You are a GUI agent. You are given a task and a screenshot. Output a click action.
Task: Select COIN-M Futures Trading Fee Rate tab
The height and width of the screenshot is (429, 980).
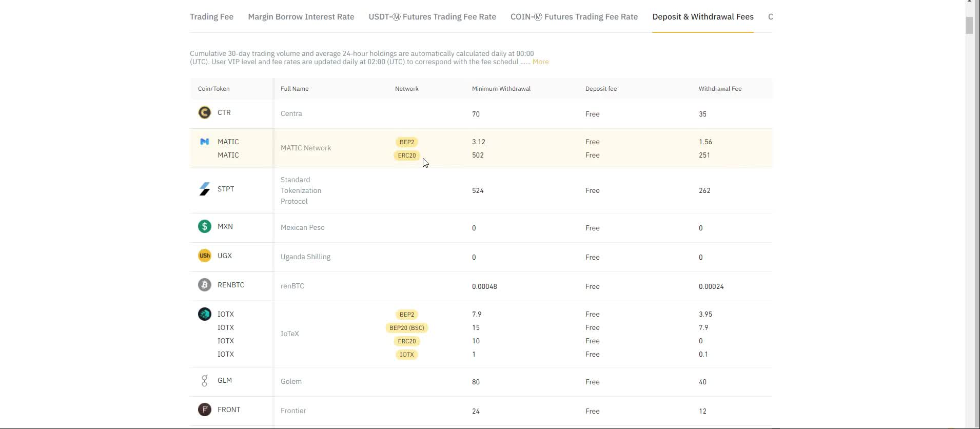point(574,16)
